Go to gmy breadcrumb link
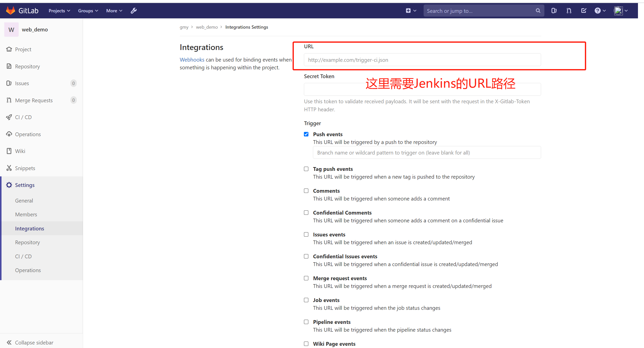The height and width of the screenshot is (348, 644). pos(184,27)
